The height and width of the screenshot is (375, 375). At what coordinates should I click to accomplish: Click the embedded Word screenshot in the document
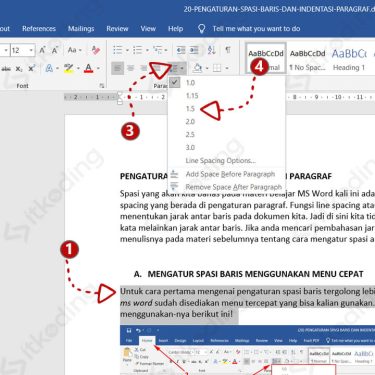[247, 350]
